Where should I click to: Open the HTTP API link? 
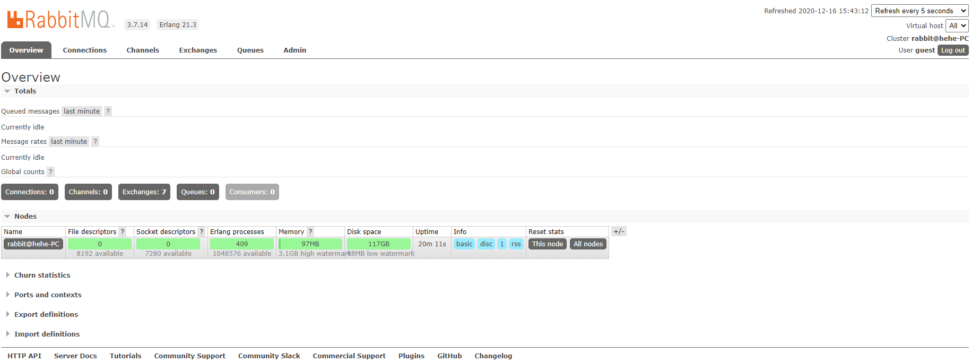click(24, 356)
